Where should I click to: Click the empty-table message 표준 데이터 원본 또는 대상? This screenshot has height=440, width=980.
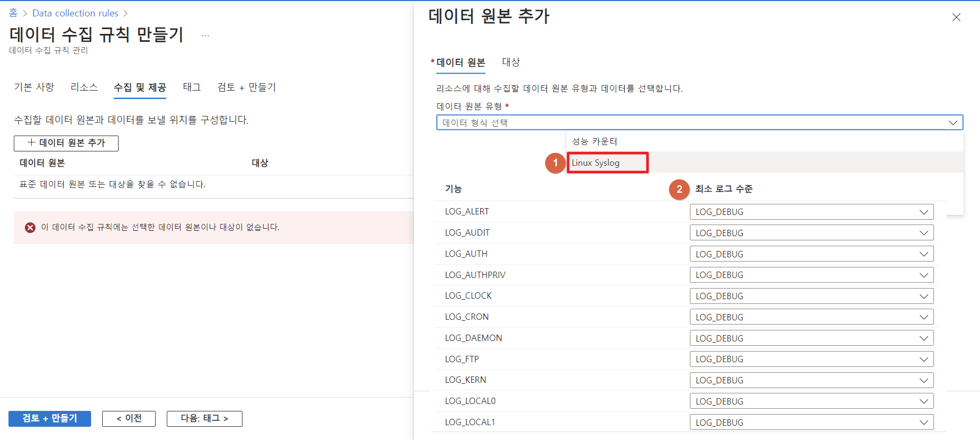[113, 185]
